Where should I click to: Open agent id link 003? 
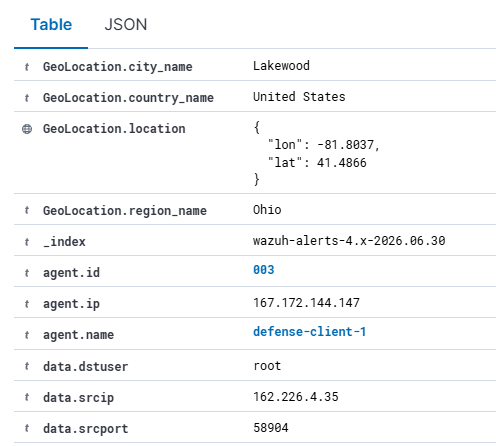(264, 270)
